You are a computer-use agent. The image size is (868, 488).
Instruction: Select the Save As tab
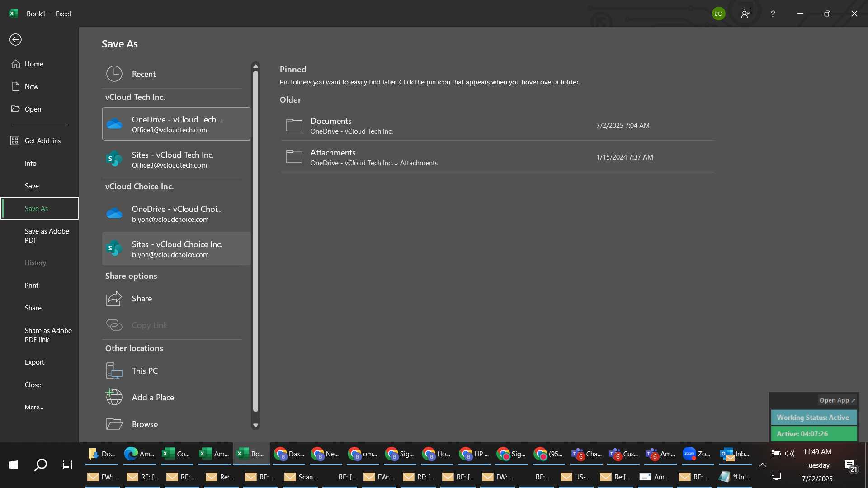pos(39,208)
